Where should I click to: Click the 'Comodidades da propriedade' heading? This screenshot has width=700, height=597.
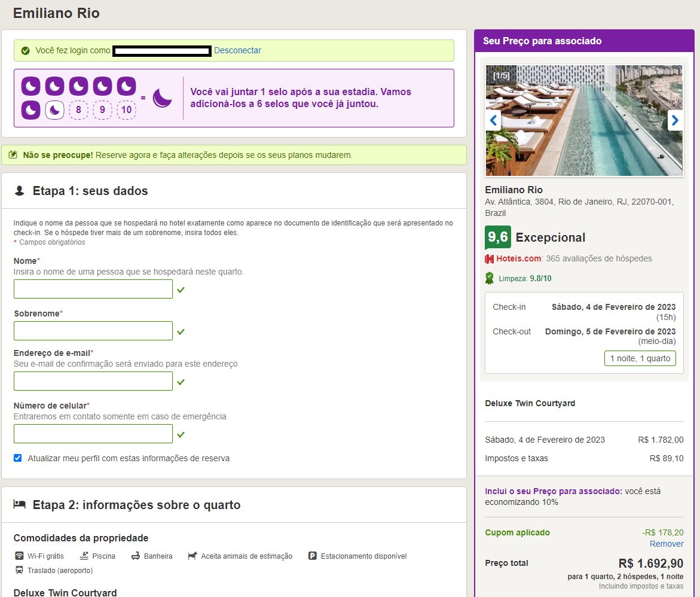click(x=81, y=538)
